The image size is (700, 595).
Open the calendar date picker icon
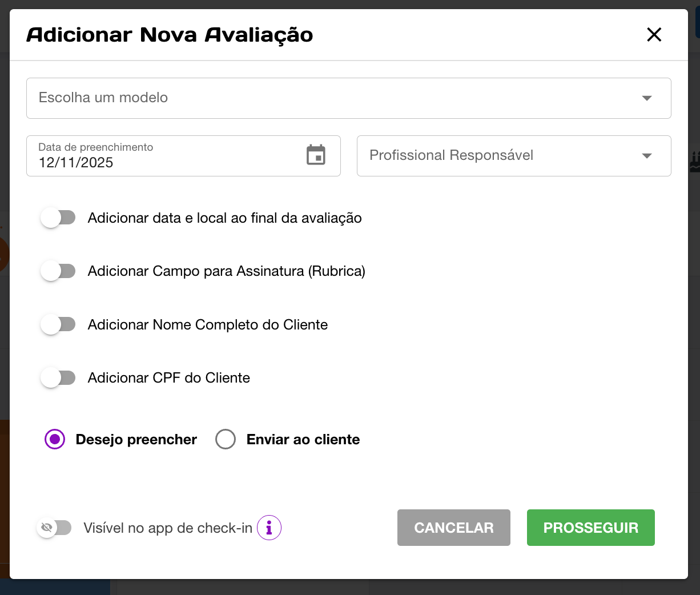(x=316, y=155)
